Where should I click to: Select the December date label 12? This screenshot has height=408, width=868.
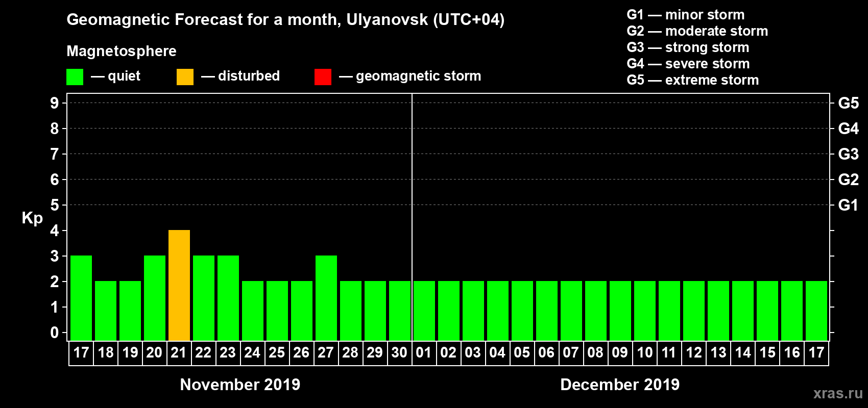[x=693, y=352]
